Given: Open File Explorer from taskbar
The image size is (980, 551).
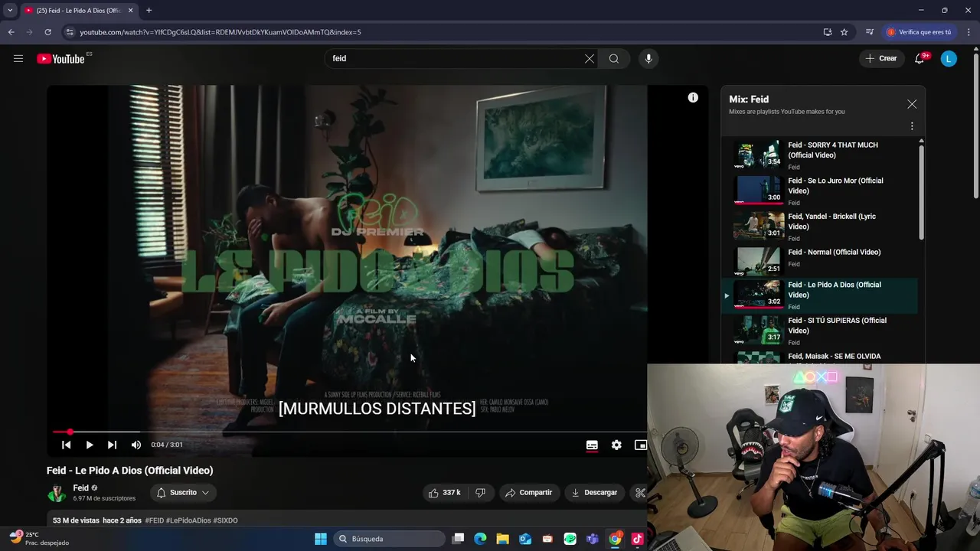Looking at the screenshot, I should (502, 539).
